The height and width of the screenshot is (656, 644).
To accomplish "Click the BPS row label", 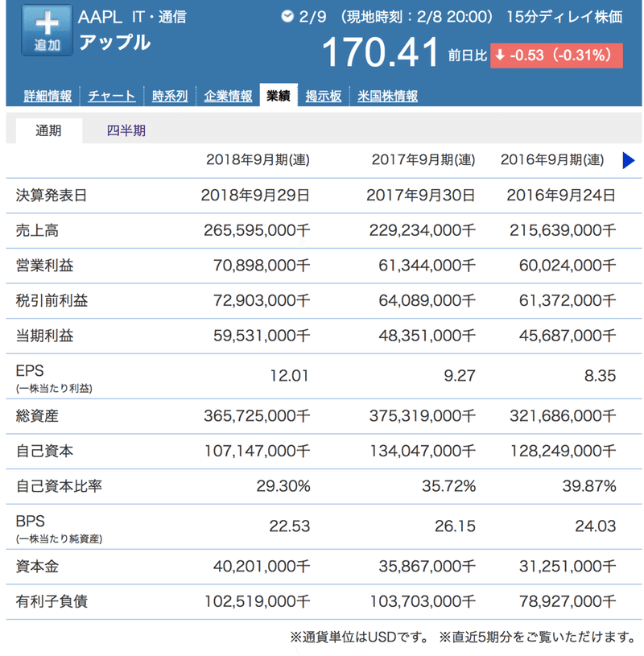I will [x=30, y=522].
